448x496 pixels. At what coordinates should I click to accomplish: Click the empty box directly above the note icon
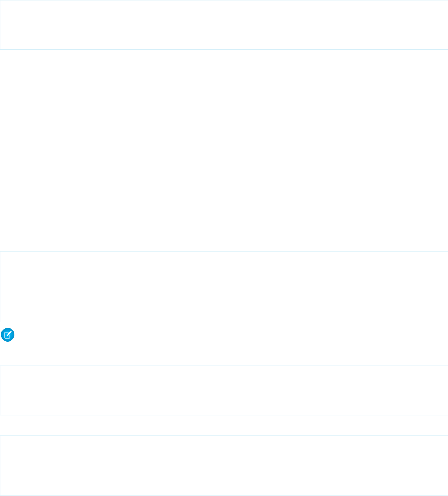pyautogui.click(x=224, y=286)
